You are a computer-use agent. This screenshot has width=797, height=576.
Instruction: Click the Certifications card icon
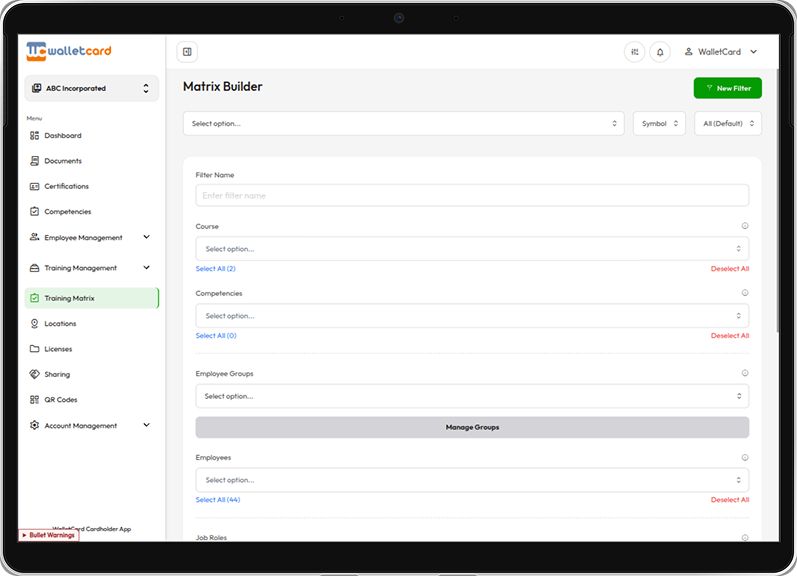[x=34, y=187]
